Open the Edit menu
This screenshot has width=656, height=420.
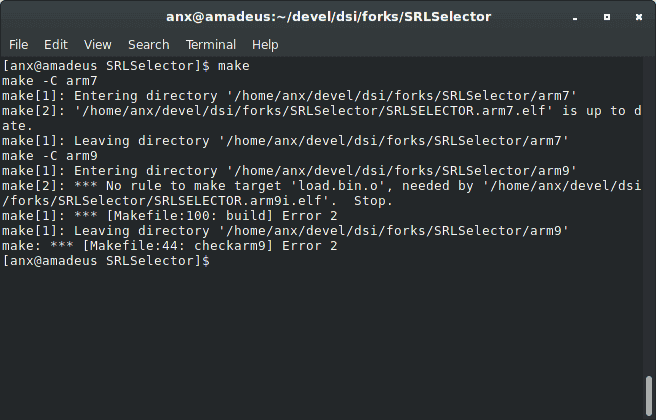(56, 44)
